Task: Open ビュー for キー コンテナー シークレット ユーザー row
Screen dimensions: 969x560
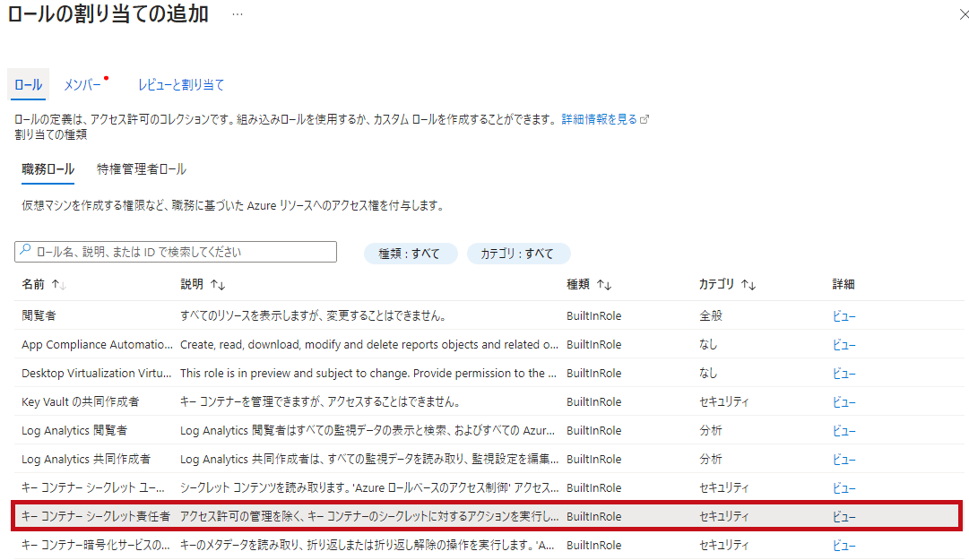Action: click(844, 487)
